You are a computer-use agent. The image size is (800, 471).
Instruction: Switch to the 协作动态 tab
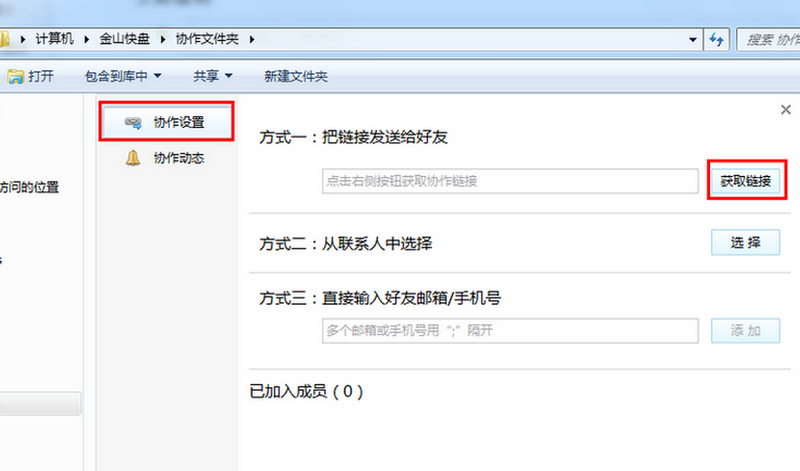point(178,158)
